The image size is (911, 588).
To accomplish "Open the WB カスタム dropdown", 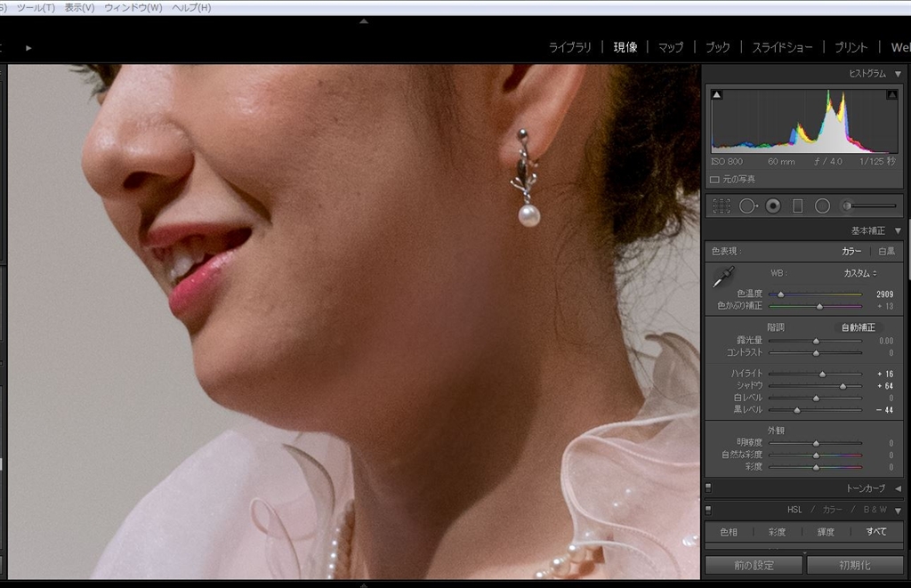I will click(860, 273).
